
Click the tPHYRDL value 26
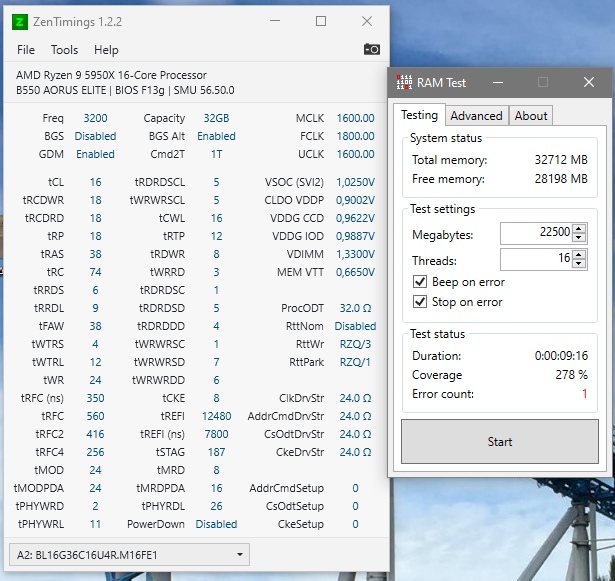pyautogui.click(x=217, y=506)
